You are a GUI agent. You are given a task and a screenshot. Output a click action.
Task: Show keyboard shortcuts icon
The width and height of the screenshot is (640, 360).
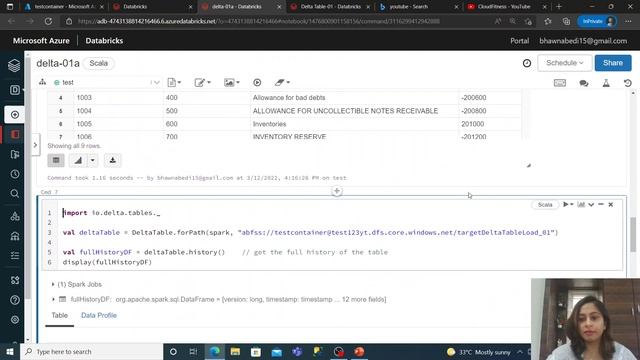click(x=560, y=83)
